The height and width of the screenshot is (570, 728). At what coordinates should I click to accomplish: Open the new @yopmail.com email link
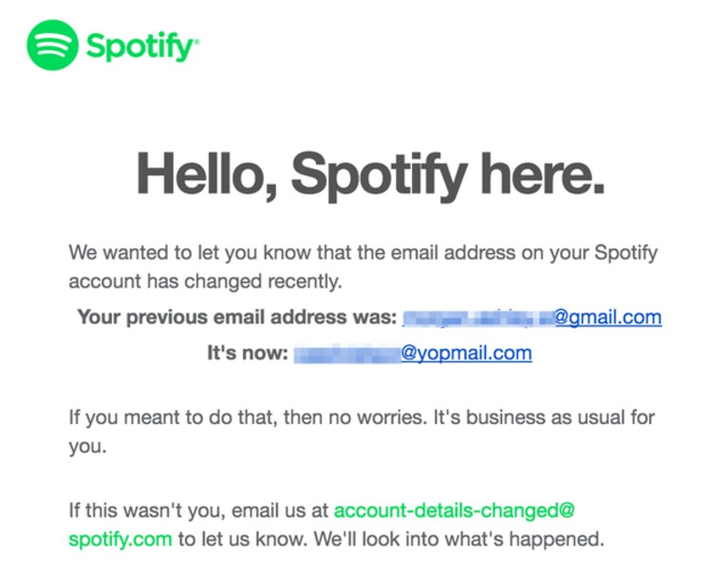pos(466,354)
